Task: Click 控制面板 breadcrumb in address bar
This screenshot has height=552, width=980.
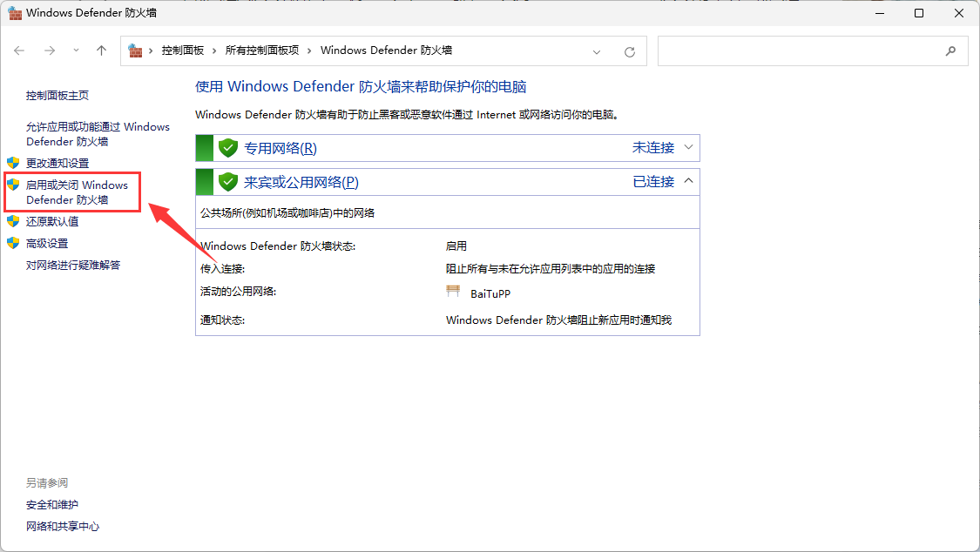Action: (183, 50)
